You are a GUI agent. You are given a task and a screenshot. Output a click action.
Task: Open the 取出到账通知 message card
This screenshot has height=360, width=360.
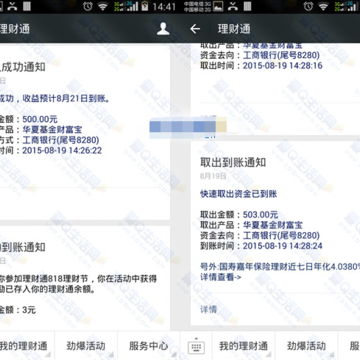(275, 233)
